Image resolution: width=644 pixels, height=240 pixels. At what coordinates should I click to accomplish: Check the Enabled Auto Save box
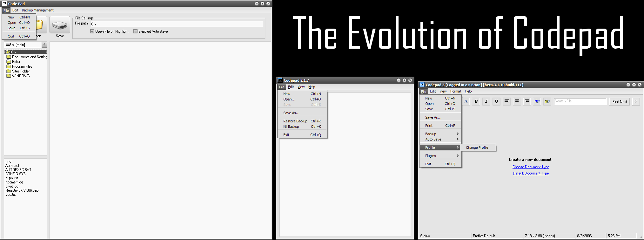(x=136, y=31)
